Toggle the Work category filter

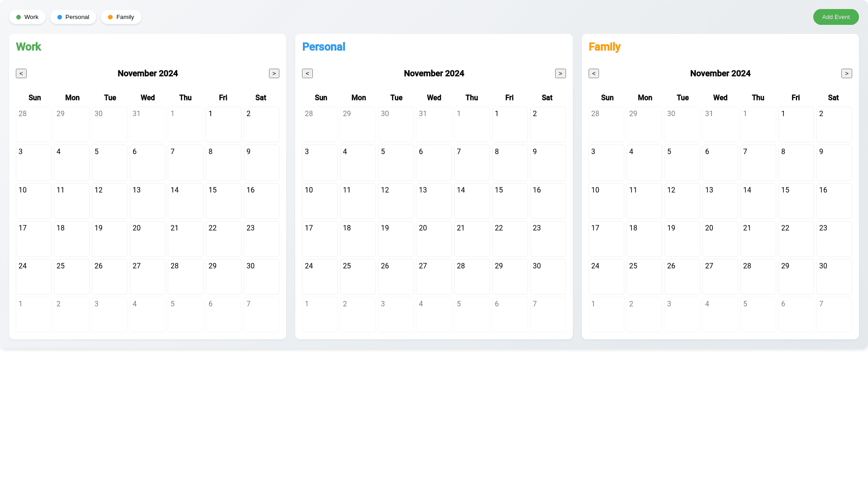[x=27, y=17]
